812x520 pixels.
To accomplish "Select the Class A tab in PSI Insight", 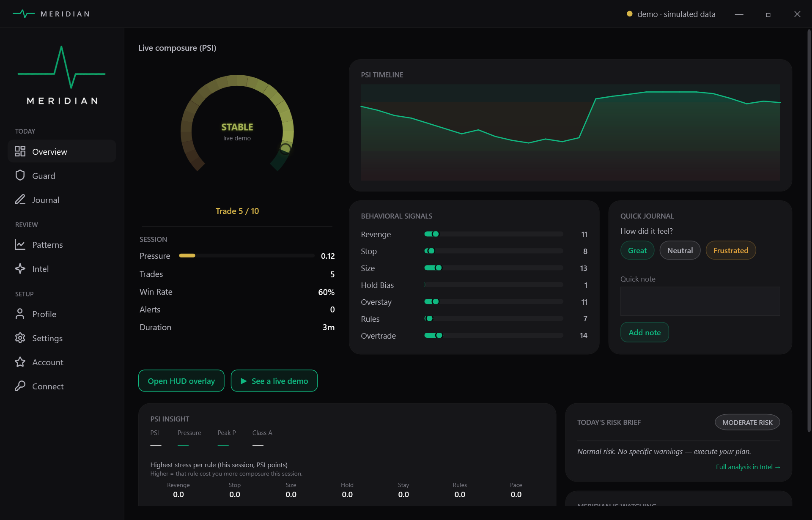I will (x=262, y=433).
